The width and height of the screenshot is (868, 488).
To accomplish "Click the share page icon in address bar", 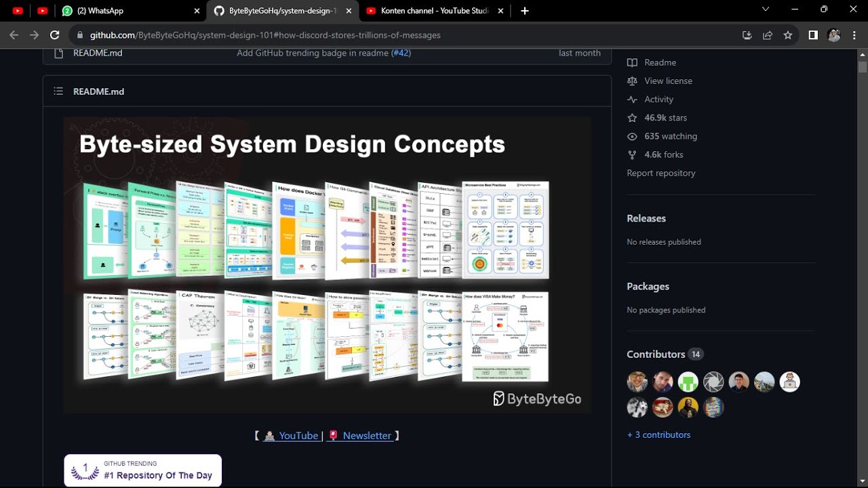I will tap(768, 35).
